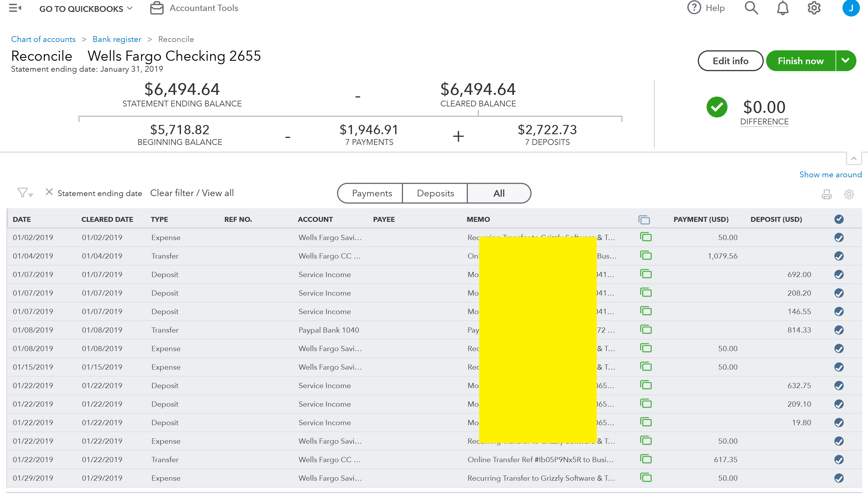
Task: Uncheck the 814.33 Paypal transfer checkmark
Action: point(839,330)
